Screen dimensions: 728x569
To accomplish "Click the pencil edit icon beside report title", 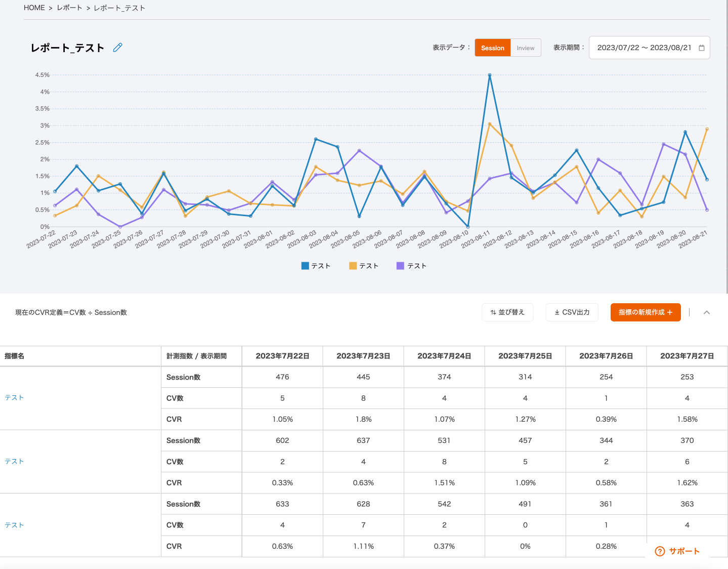I will (118, 48).
